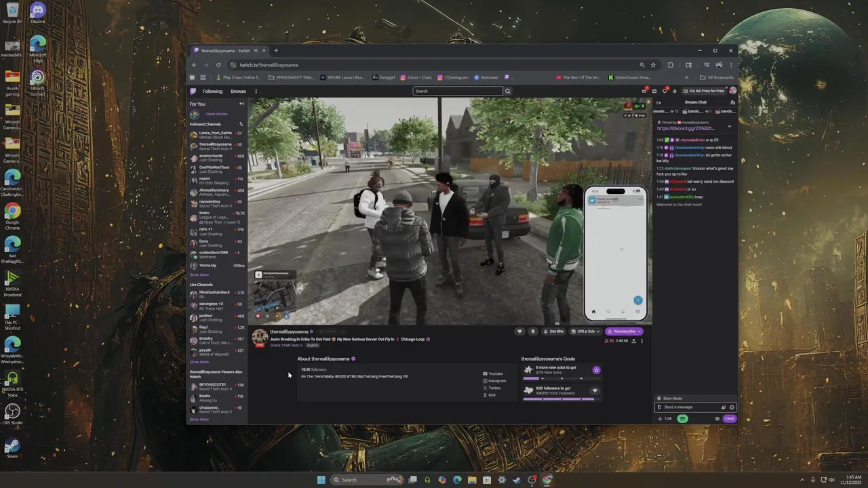Open the chat community users icon
The height and width of the screenshot is (488, 868).
coord(732,102)
